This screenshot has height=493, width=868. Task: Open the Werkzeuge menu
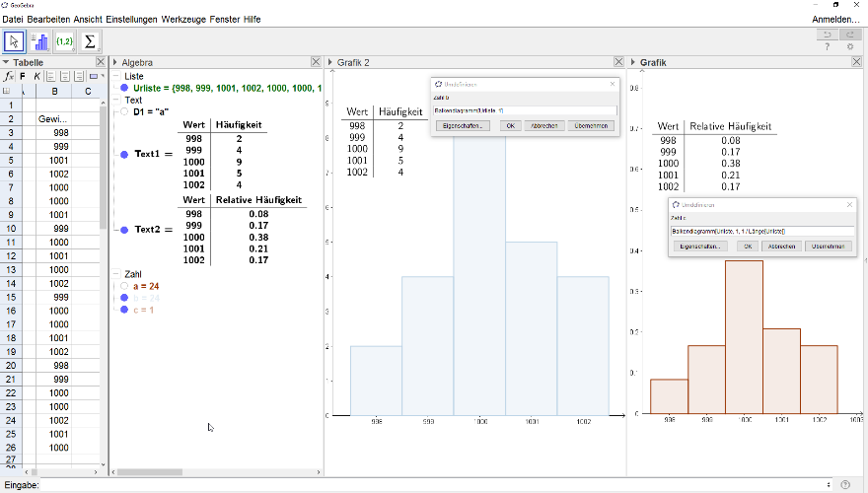(184, 20)
